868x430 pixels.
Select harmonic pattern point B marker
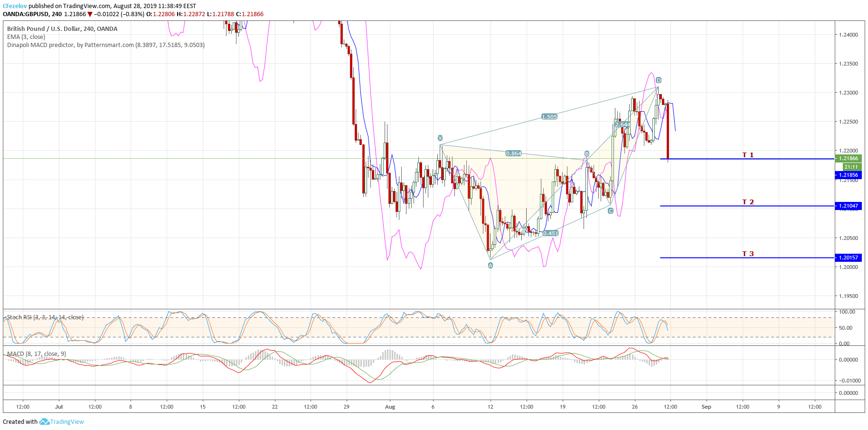(x=587, y=153)
